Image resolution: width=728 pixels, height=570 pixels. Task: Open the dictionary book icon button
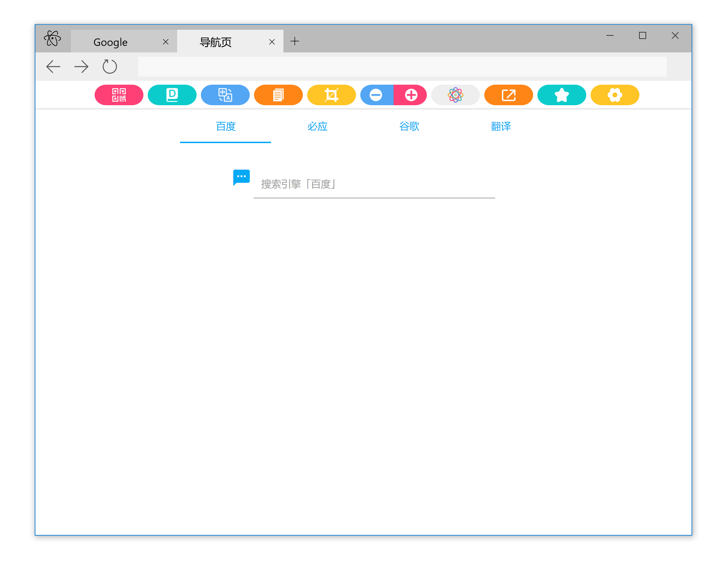172,95
